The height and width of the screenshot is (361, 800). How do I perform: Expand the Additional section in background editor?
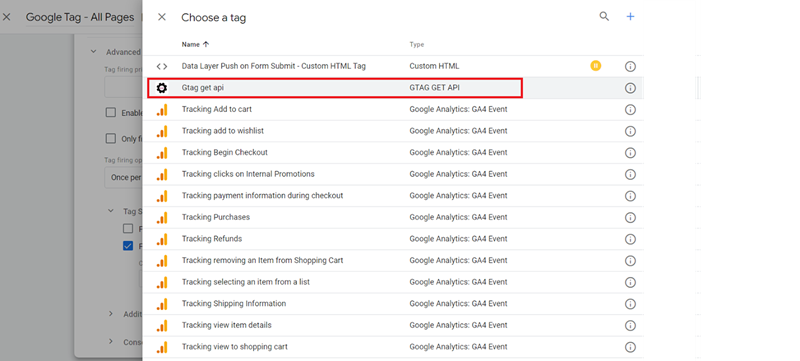point(111,314)
